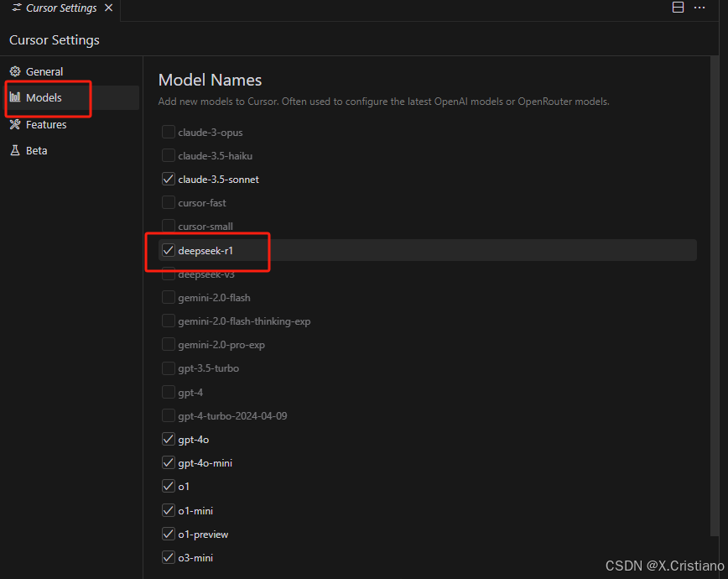Click the gemini-2.0-flash-thinking-exp model name

point(244,321)
